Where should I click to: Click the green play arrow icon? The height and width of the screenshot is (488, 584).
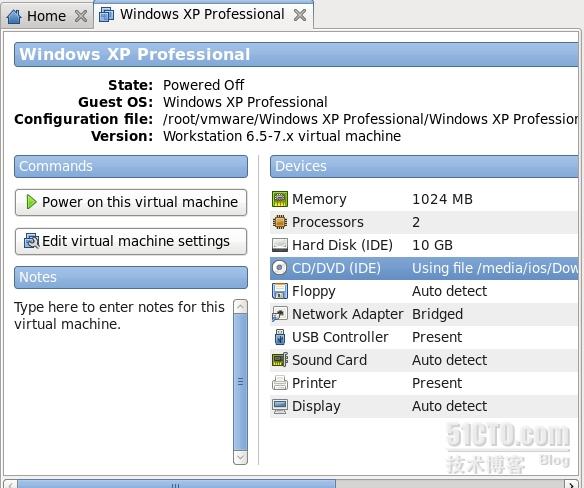31,202
